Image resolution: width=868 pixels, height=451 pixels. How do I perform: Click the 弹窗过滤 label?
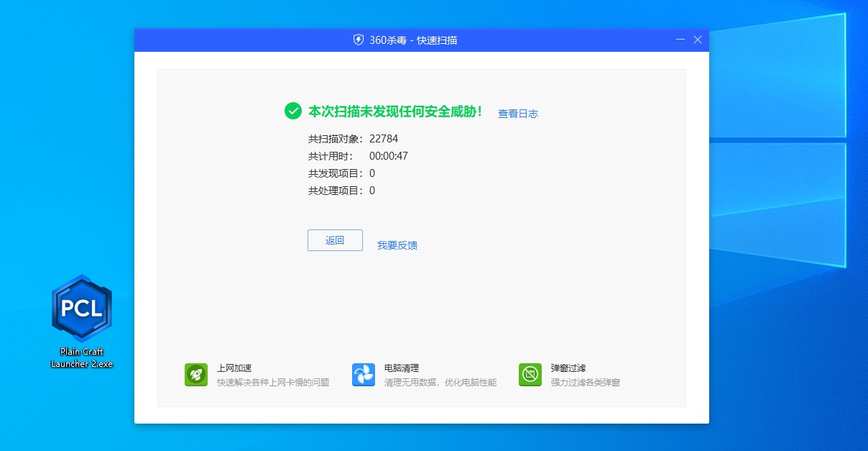[x=568, y=368]
